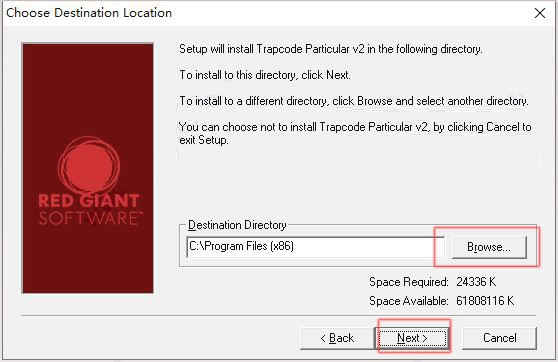The height and width of the screenshot is (362, 558).
Task: Close the Choose Destination Location dialog
Action: coord(539,13)
